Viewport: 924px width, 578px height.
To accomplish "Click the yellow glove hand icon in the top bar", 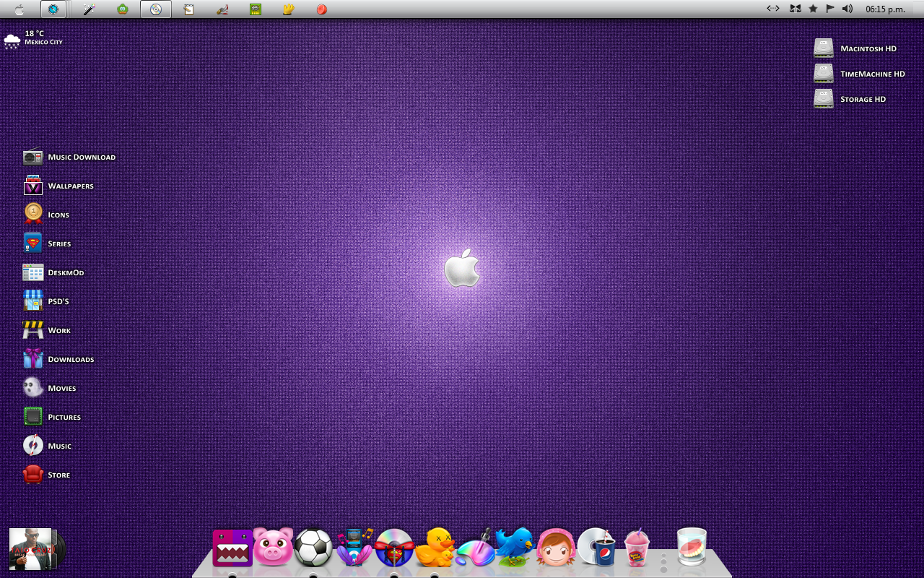I will (x=288, y=9).
